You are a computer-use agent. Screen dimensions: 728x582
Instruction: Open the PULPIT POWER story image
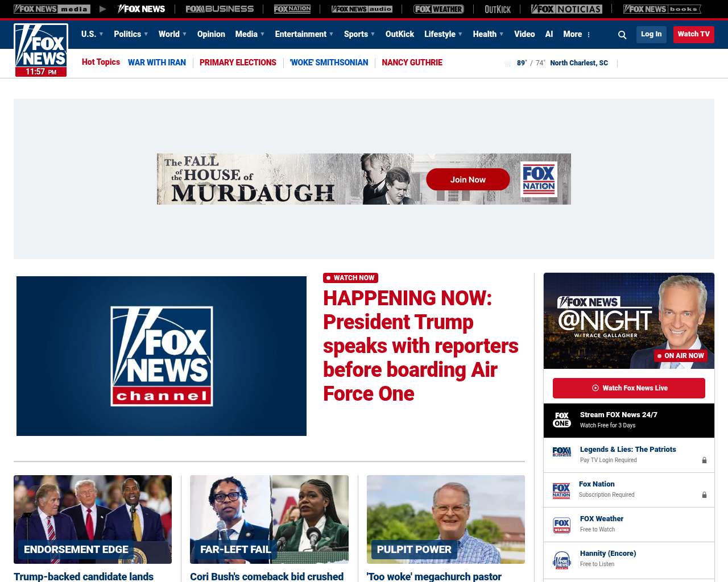tap(446, 519)
